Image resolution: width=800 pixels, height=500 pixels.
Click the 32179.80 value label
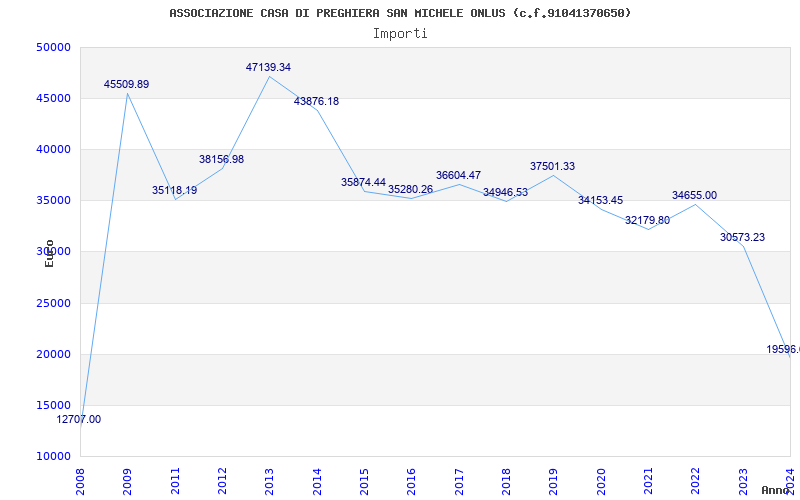tap(647, 220)
